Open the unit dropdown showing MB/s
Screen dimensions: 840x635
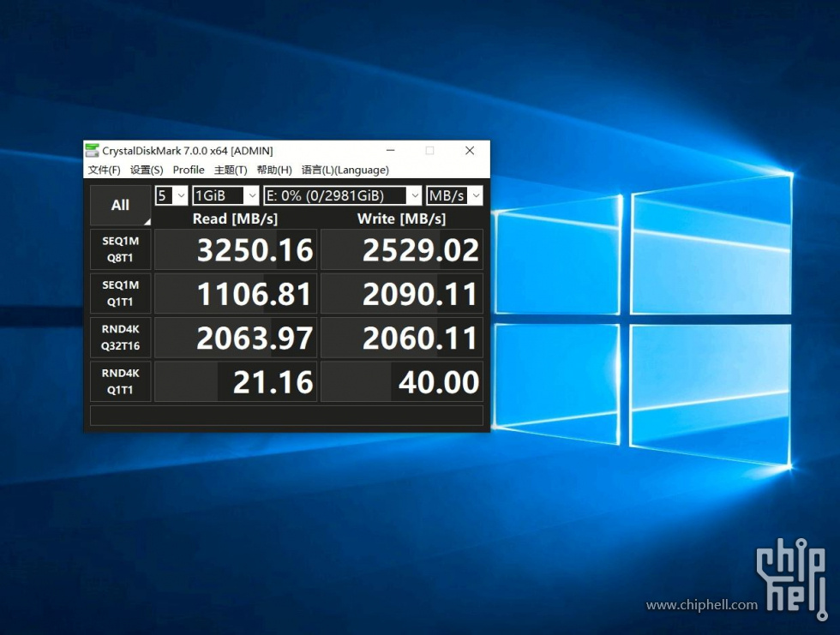pyautogui.click(x=454, y=195)
